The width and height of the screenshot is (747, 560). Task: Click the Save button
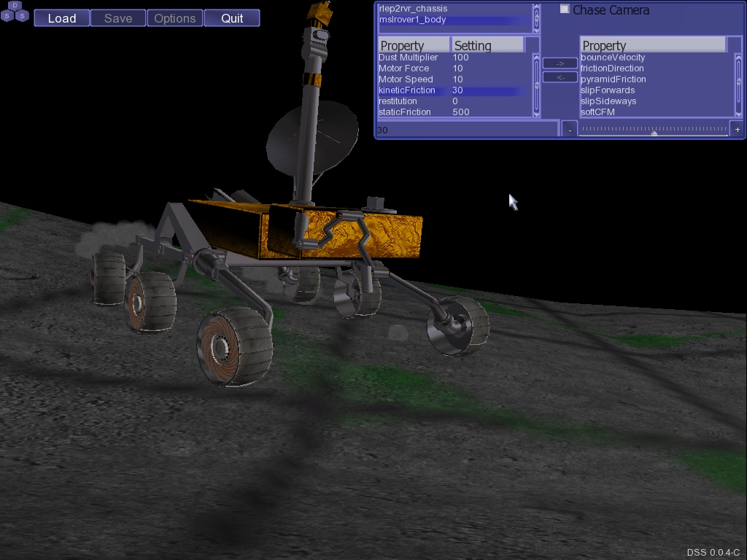(x=118, y=18)
